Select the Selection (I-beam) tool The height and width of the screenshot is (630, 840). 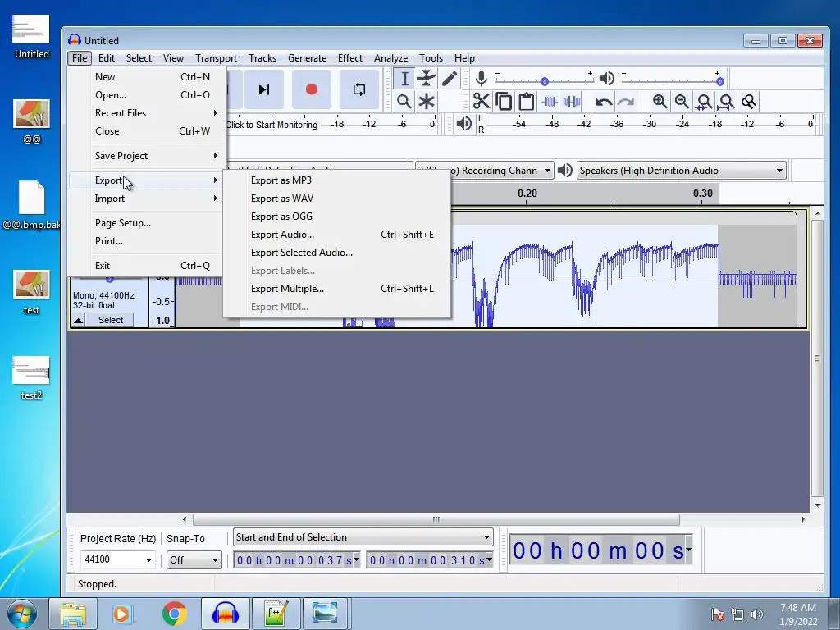pos(404,79)
